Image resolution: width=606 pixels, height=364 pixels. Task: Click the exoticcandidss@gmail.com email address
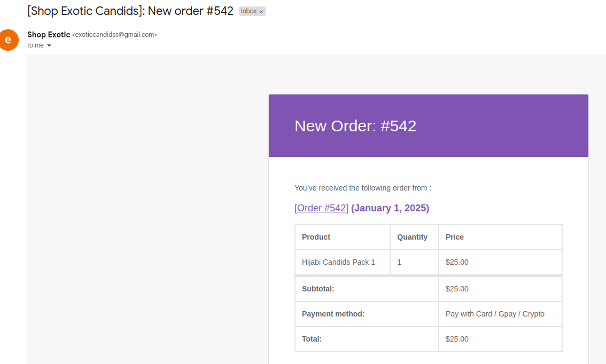pyautogui.click(x=114, y=34)
